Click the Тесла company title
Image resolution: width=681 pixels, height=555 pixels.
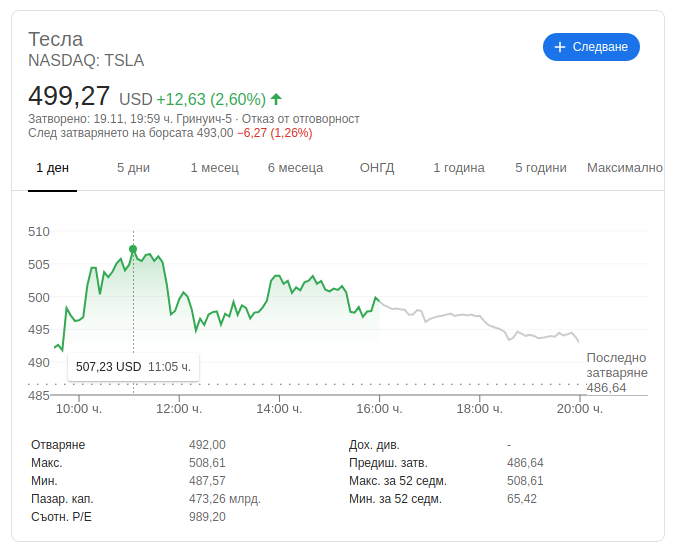56,40
